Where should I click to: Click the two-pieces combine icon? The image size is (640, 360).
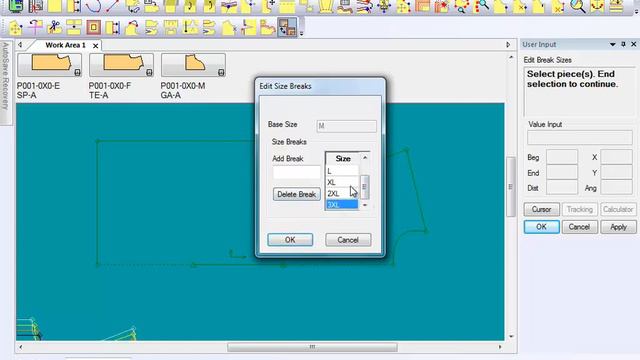74,28
